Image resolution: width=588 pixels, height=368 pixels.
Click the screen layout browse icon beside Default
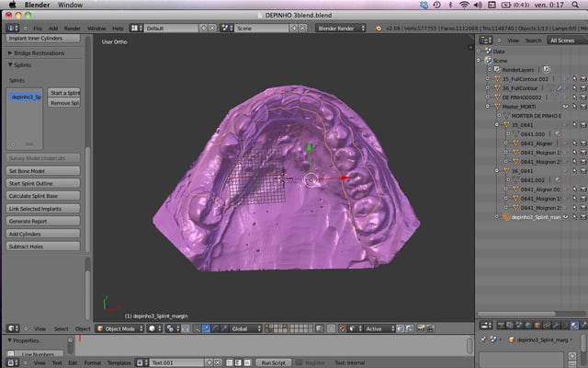pos(136,29)
